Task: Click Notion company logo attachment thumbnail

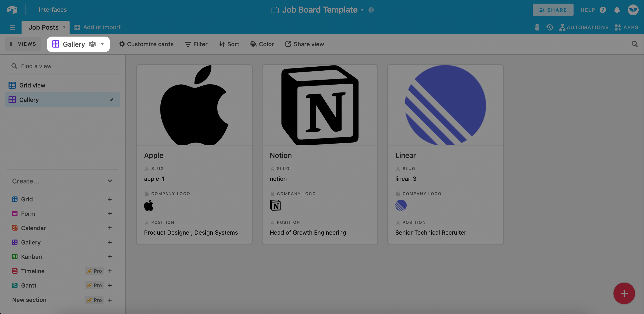Action: tap(275, 205)
